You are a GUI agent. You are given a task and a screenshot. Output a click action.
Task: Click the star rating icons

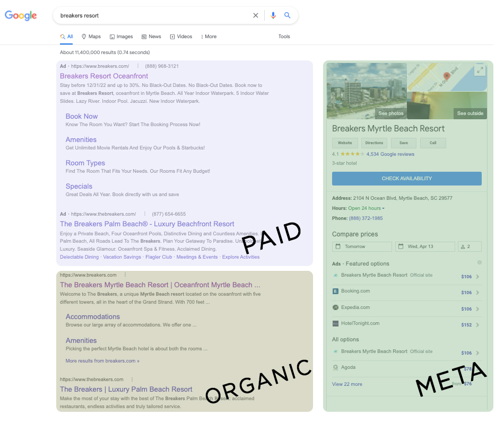352,154
